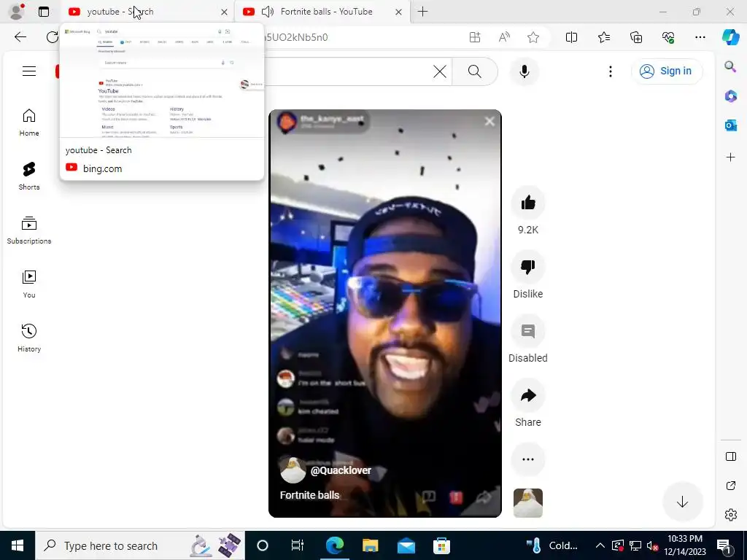Screen dimensions: 747x560
Task: Open the You section in sidebar
Action: (29, 284)
